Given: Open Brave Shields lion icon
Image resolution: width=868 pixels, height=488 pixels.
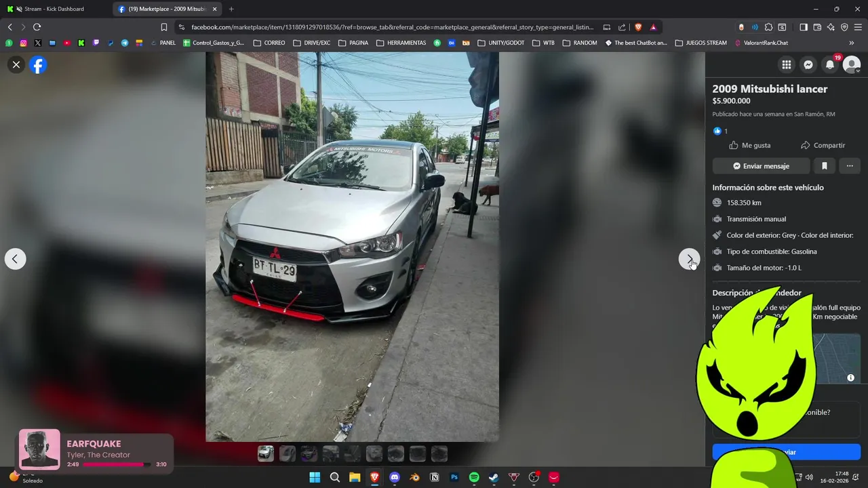Looking at the screenshot, I should click(x=638, y=27).
